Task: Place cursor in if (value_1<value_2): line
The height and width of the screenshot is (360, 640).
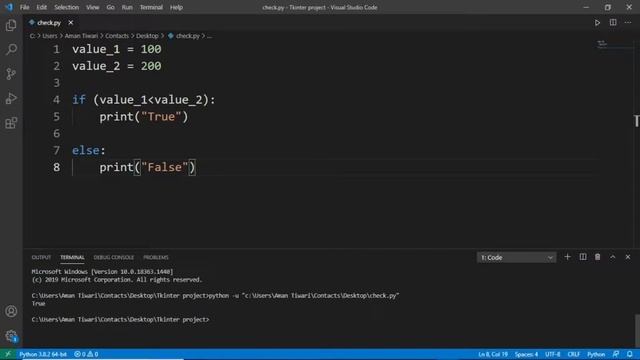Action: coord(144,100)
